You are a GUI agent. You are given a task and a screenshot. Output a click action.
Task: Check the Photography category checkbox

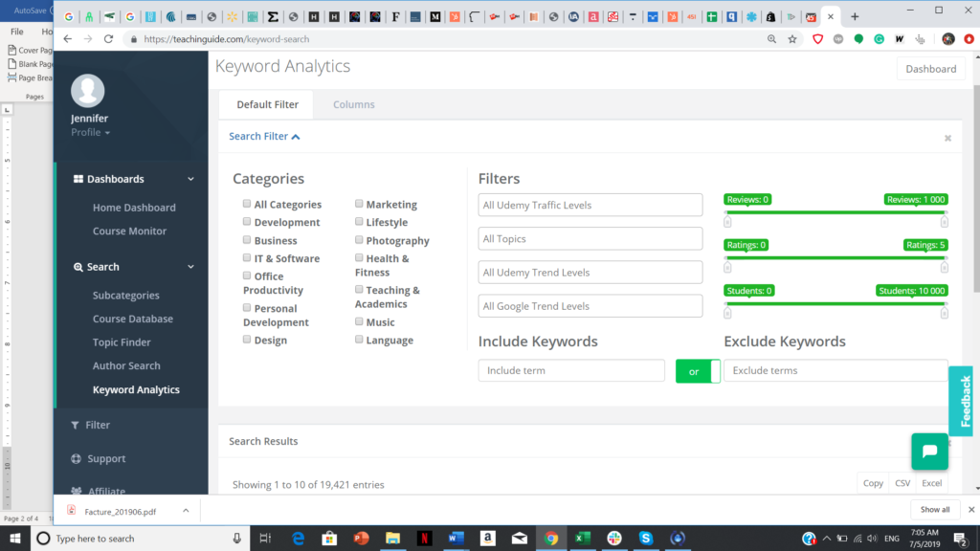point(359,239)
